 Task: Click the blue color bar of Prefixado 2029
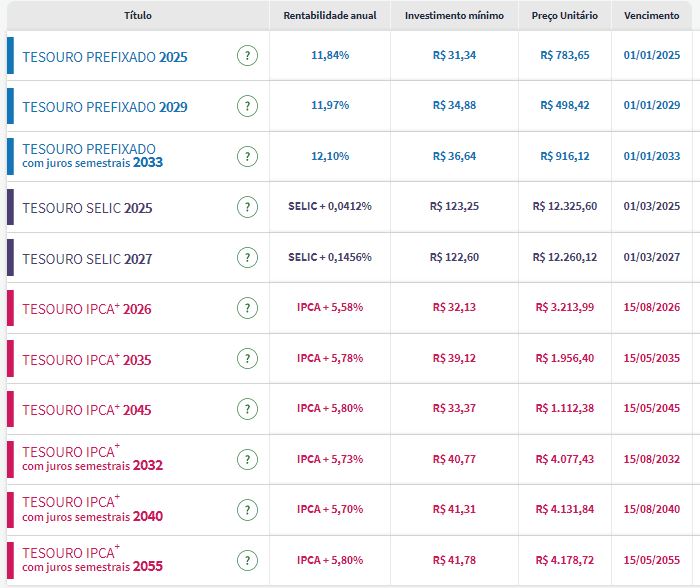coord(10,106)
